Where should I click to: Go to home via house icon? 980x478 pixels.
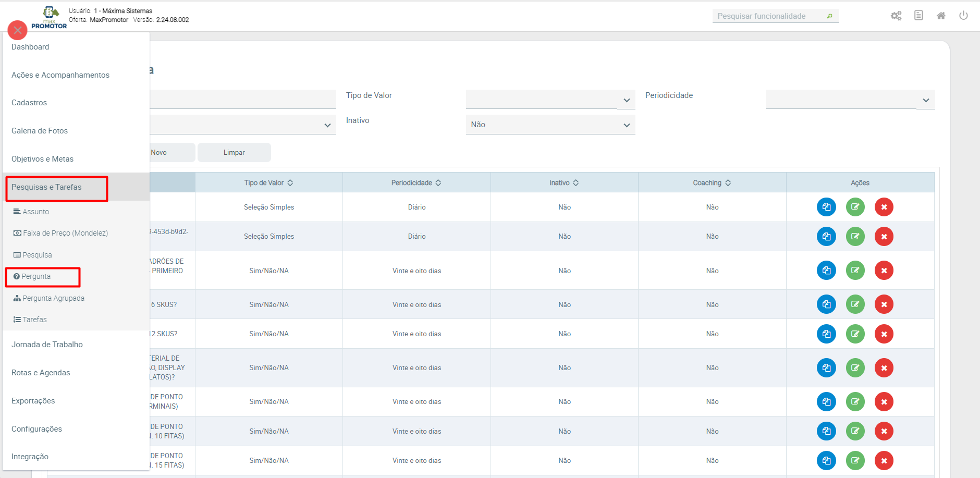pyautogui.click(x=941, y=16)
